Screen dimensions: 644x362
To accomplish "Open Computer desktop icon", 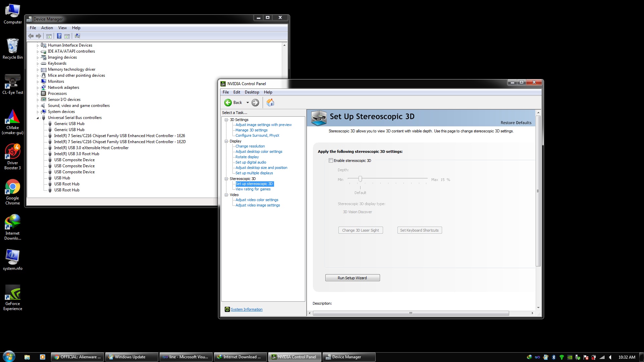I will [x=13, y=14].
